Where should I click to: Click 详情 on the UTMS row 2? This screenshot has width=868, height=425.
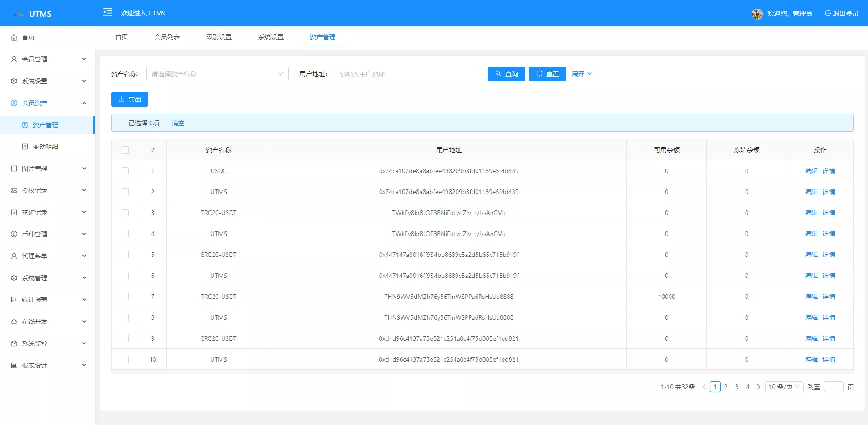(828, 192)
